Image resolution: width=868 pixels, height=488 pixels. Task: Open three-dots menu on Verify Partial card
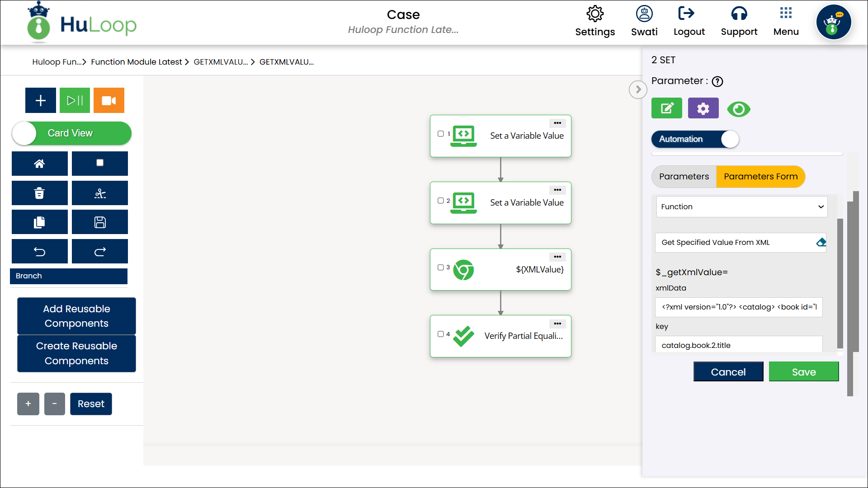point(557,324)
